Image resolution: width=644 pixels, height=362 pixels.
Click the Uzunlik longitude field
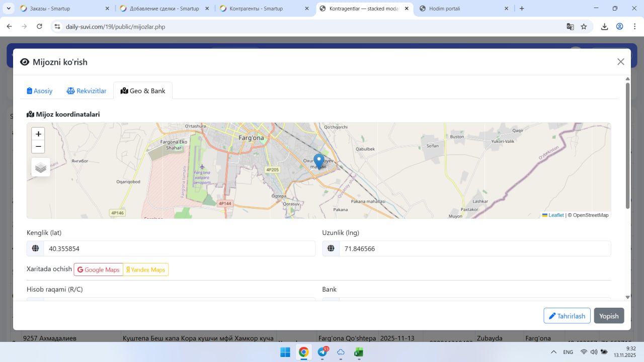pos(474,249)
